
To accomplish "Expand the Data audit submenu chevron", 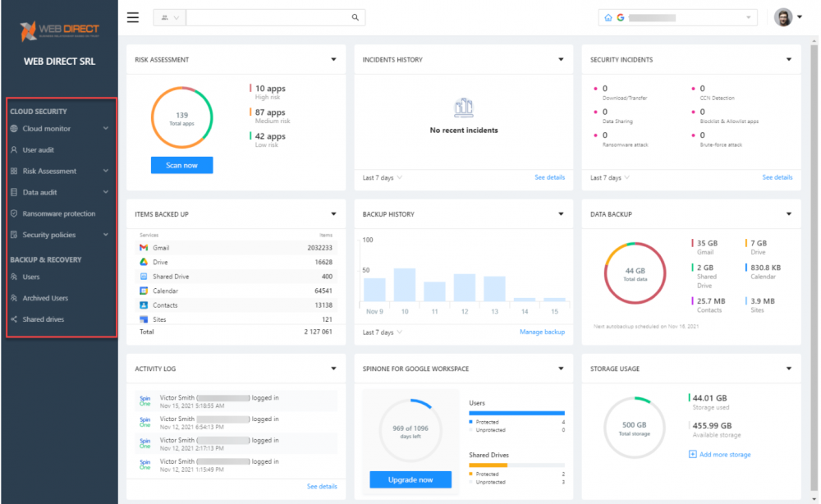I will [106, 192].
